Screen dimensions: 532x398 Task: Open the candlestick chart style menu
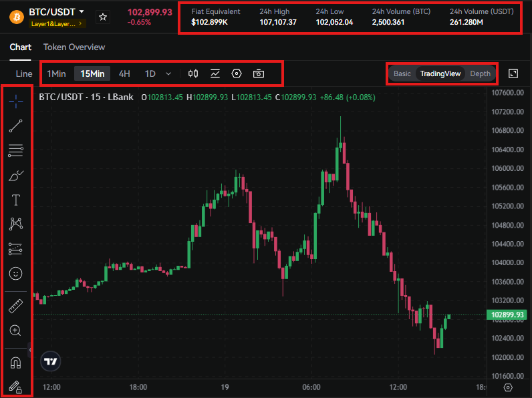pyautogui.click(x=193, y=73)
